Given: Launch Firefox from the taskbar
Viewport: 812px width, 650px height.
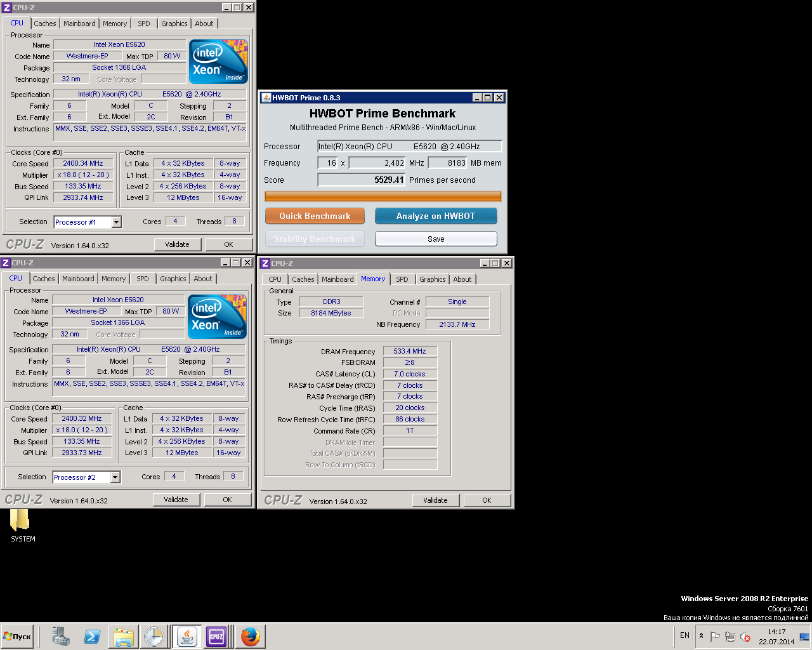Looking at the screenshot, I should (250, 636).
